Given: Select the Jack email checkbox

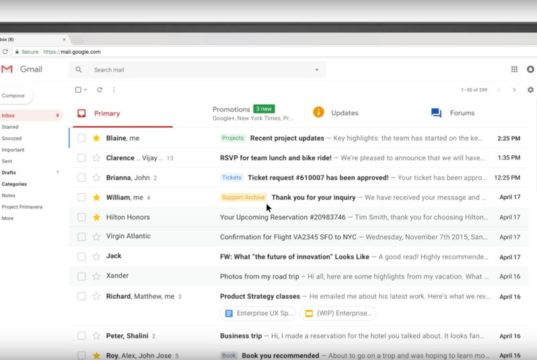Looking at the screenshot, I should coord(82,257).
